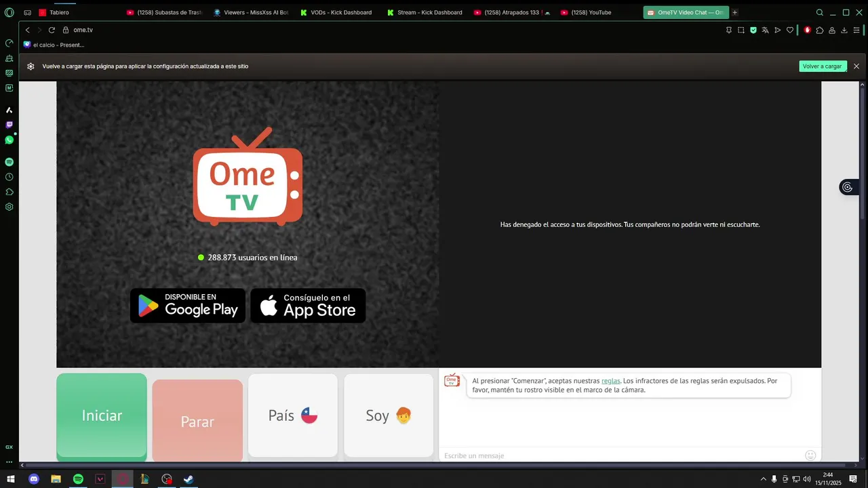Dismiss the reload notification bar
Image resolution: width=868 pixels, height=488 pixels.
click(x=856, y=66)
